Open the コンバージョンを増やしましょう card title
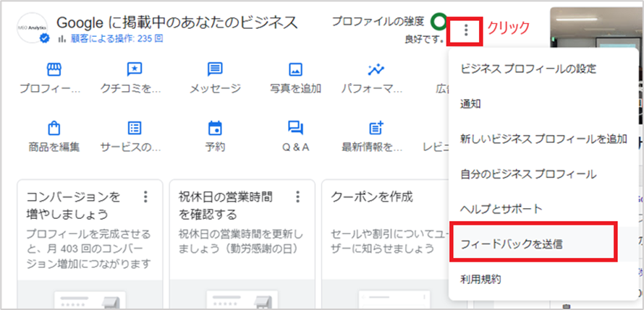644x310 pixels. click(73, 205)
